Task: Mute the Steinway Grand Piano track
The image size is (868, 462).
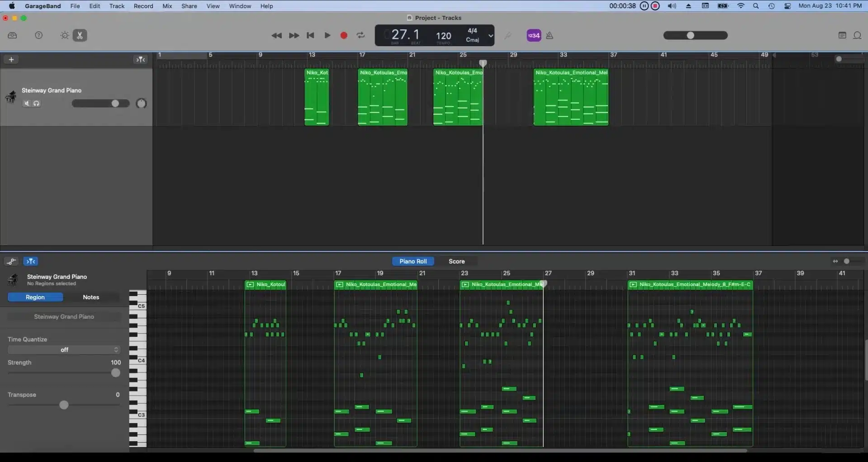Action: 27,104
